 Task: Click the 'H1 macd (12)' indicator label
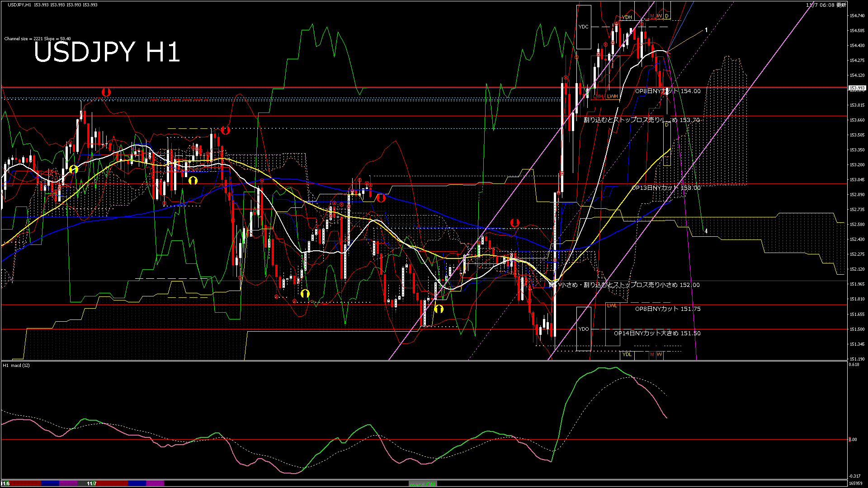pos(16,365)
